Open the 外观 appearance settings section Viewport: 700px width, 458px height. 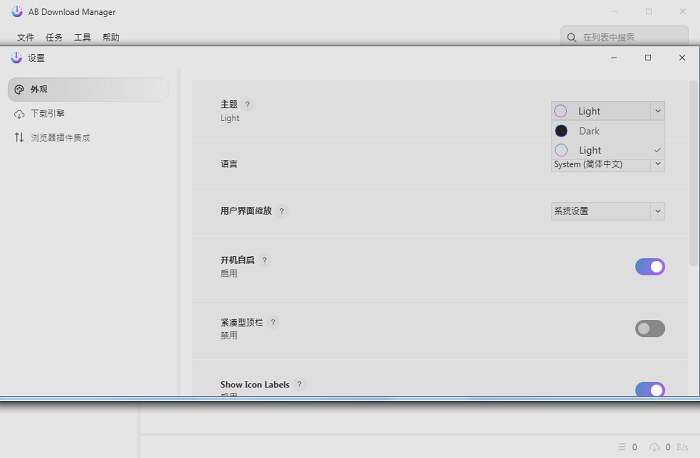88,89
